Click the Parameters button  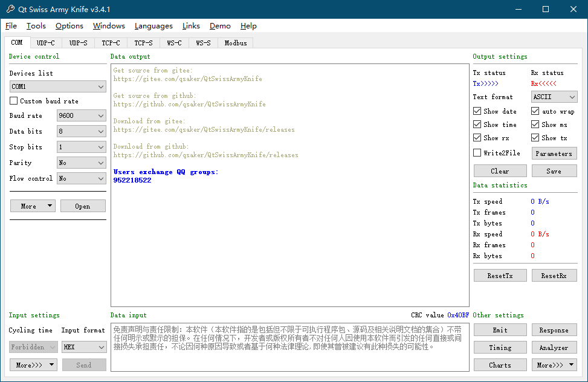coord(554,154)
